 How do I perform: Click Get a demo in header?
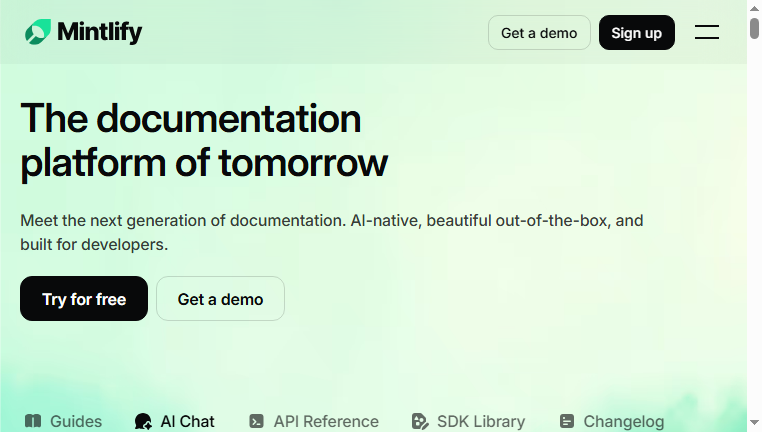539,33
